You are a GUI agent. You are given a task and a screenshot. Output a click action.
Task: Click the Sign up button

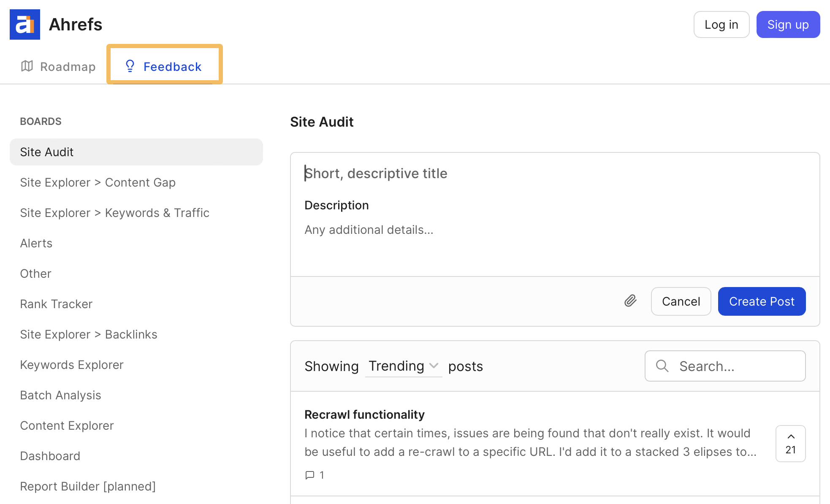[788, 24]
